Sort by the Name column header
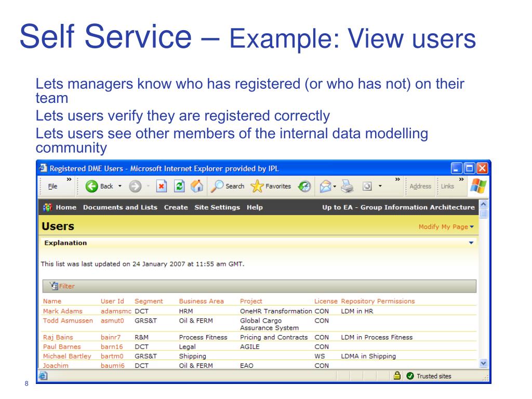Screen dimensions: 532x399 [52, 301]
